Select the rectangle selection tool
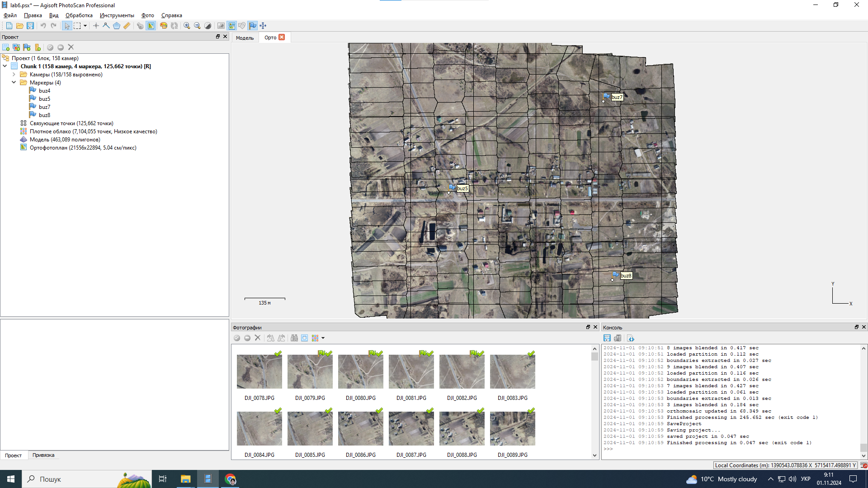The image size is (868, 488). click(x=77, y=26)
